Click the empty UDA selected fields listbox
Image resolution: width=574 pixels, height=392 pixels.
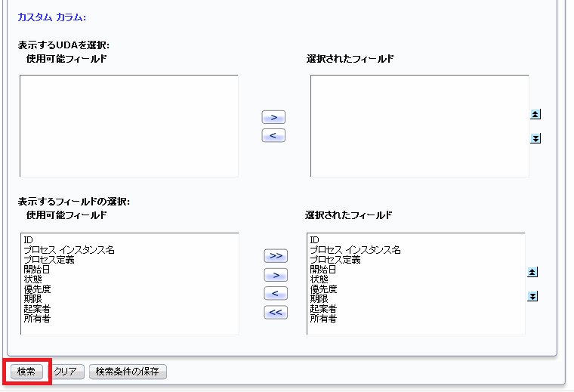419,126
